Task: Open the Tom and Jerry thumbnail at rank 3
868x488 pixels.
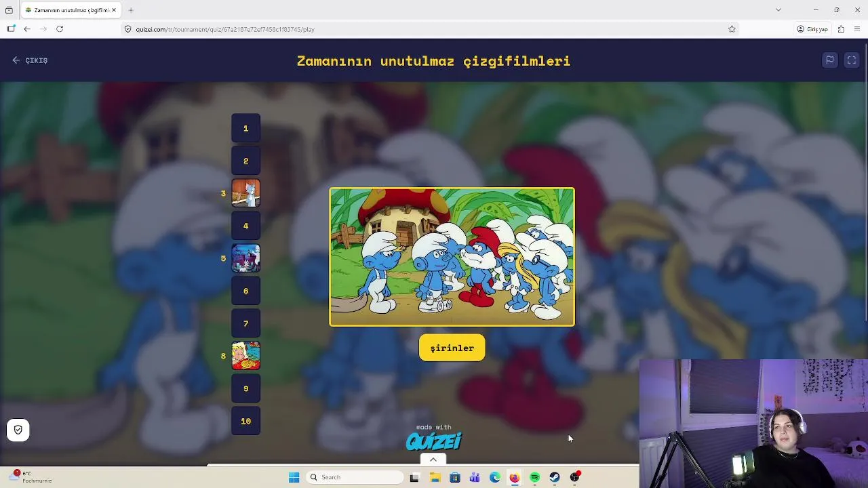Action: [245, 193]
